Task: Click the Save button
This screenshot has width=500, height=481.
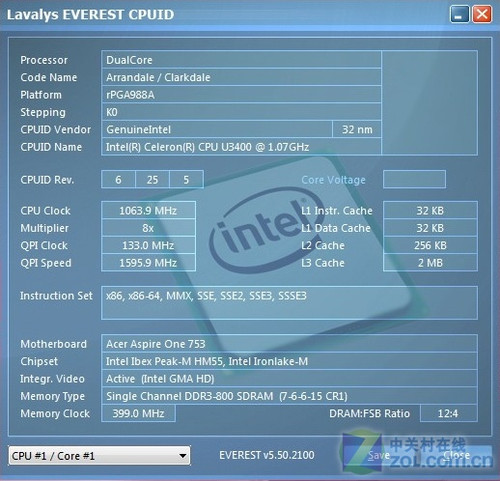Action: click(x=379, y=455)
